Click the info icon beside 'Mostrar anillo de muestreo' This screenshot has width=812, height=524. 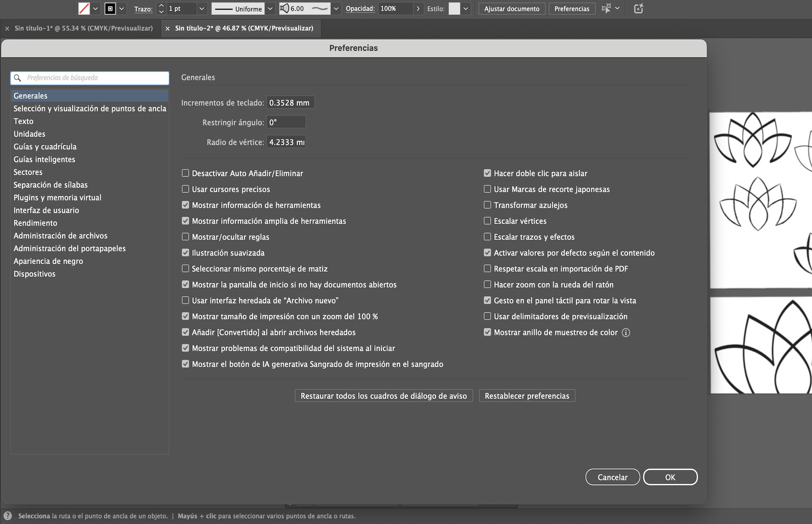626,333
